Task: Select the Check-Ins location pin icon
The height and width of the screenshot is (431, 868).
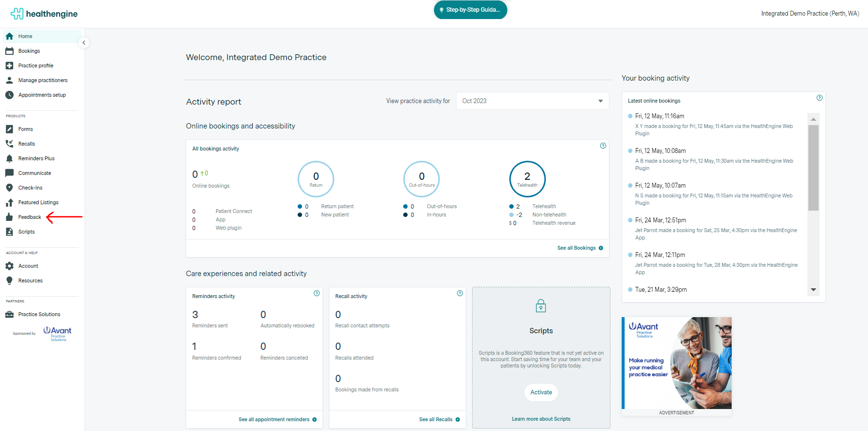Action: [x=9, y=188]
